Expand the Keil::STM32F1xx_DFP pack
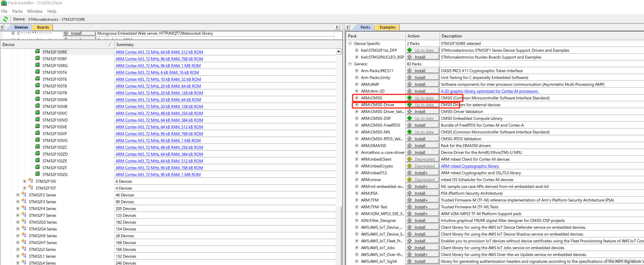This screenshot has height=265, width=644. [357, 50]
